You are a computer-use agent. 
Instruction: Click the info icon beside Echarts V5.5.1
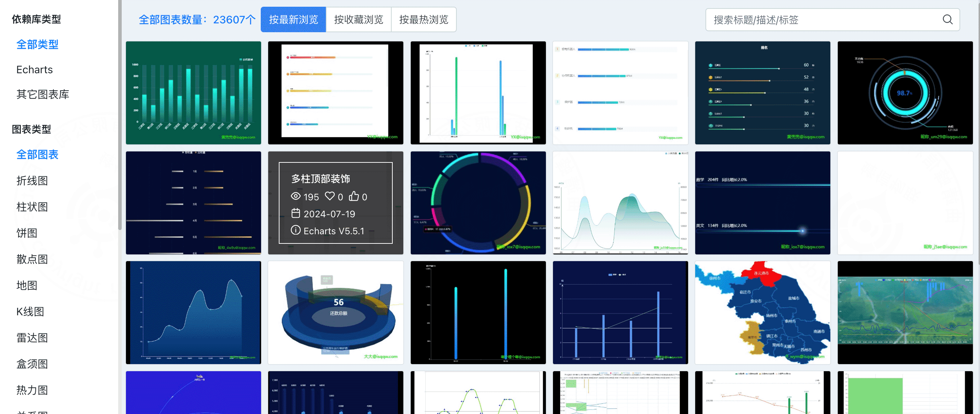(296, 230)
